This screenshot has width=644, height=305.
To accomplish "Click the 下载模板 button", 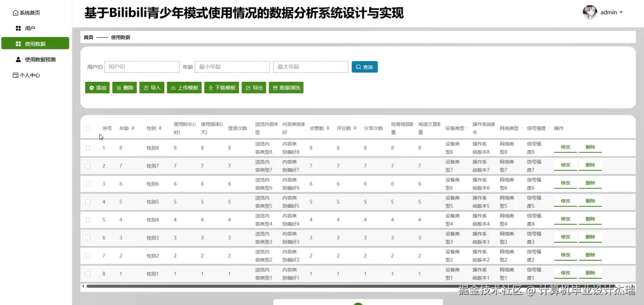I will pyautogui.click(x=222, y=88).
